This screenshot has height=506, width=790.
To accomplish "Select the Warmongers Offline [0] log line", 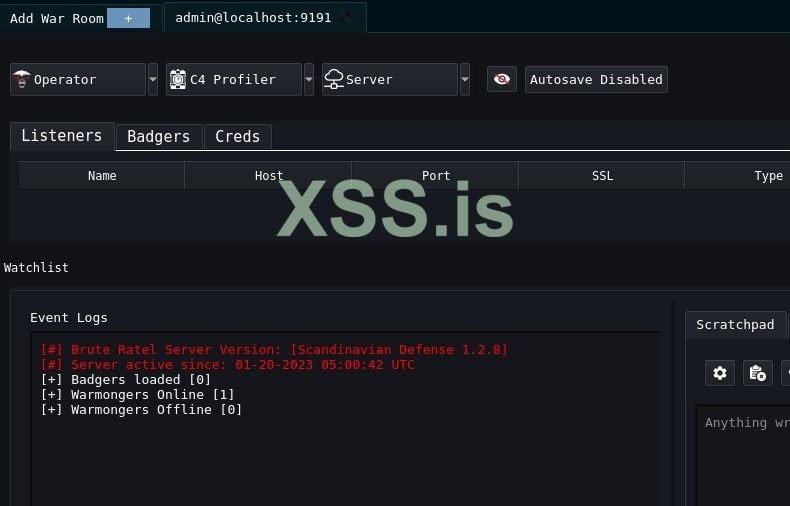I will pyautogui.click(x=141, y=410).
